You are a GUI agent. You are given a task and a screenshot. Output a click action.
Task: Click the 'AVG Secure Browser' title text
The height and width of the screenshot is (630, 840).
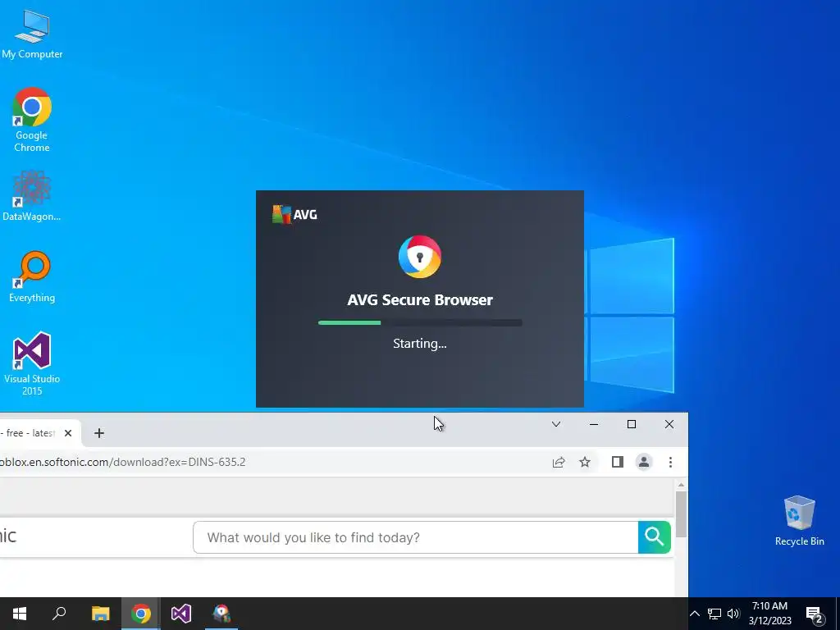pos(420,299)
